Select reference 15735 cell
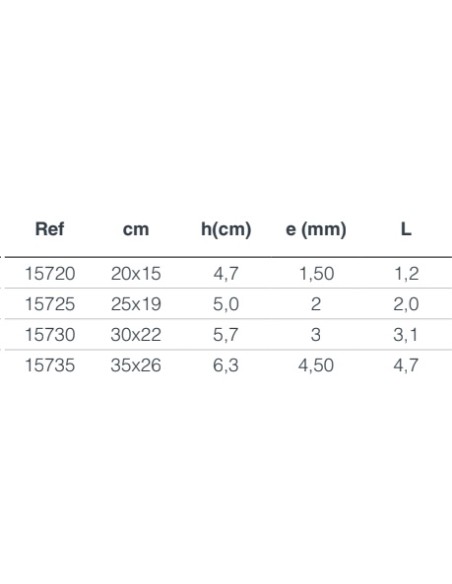 click(x=50, y=365)
